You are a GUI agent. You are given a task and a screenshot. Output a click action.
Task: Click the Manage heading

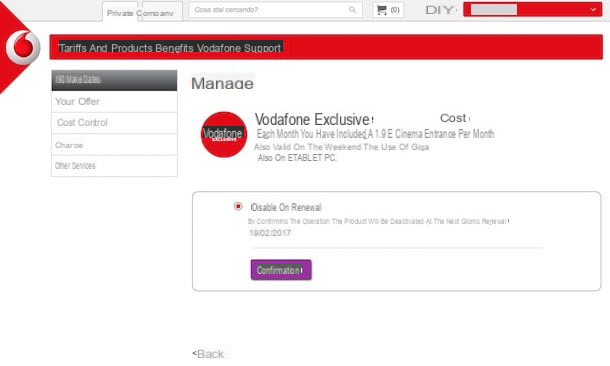click(223, 83)
